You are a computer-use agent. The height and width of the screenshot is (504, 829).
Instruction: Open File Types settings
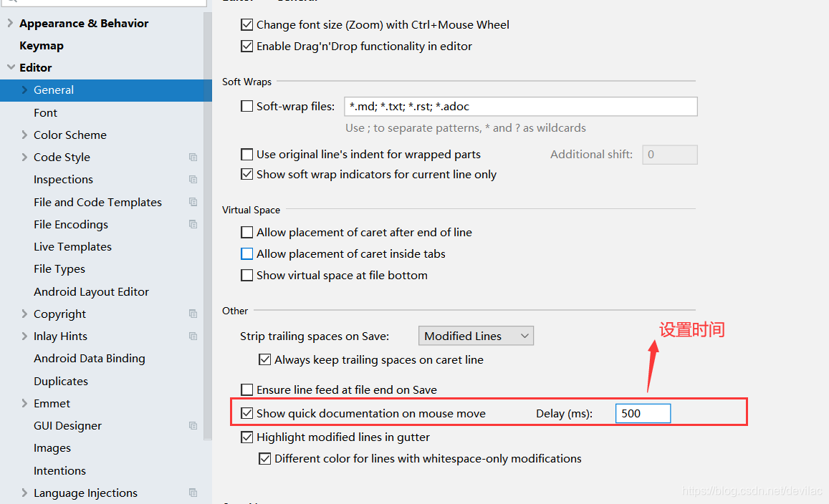tap(59, 269)
